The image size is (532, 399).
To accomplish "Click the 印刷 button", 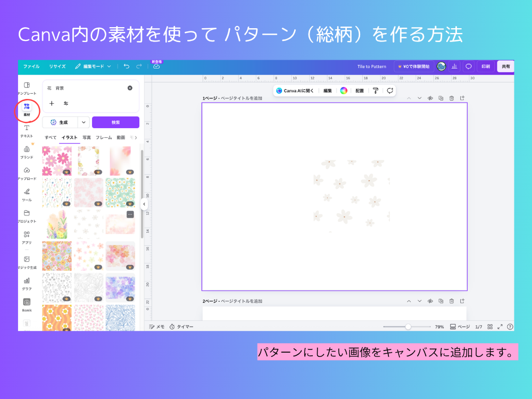I will click(486, 66).
